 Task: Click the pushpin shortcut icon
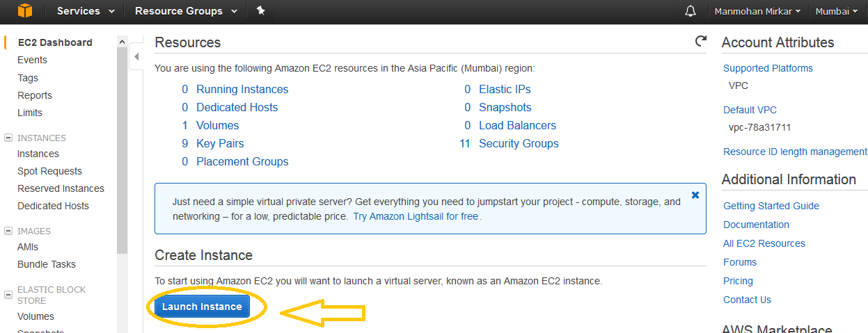click(x=260, y=11)
